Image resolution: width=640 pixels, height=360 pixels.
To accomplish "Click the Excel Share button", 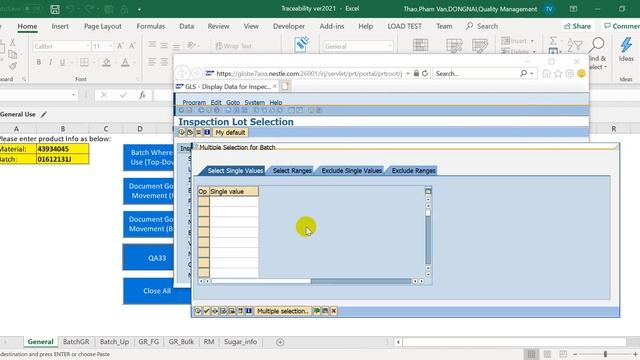I will coord(577,26).
